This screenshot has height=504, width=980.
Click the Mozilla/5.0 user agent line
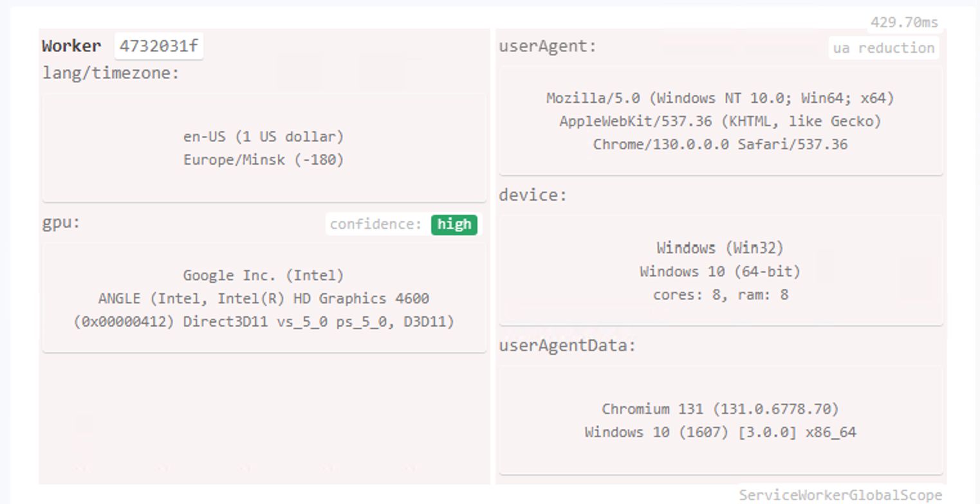[x=720, y=98]
